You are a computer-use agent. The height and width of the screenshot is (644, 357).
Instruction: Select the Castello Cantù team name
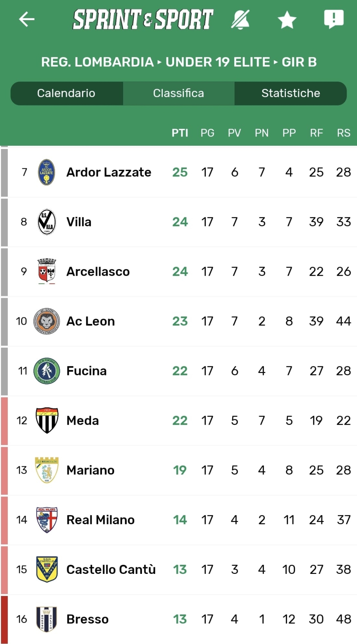click(x=111, y=570)
